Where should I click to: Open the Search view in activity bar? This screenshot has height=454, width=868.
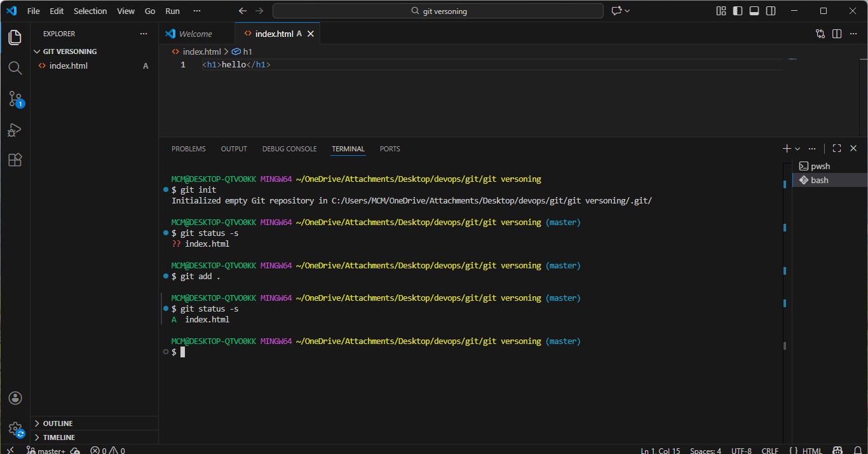15,68
